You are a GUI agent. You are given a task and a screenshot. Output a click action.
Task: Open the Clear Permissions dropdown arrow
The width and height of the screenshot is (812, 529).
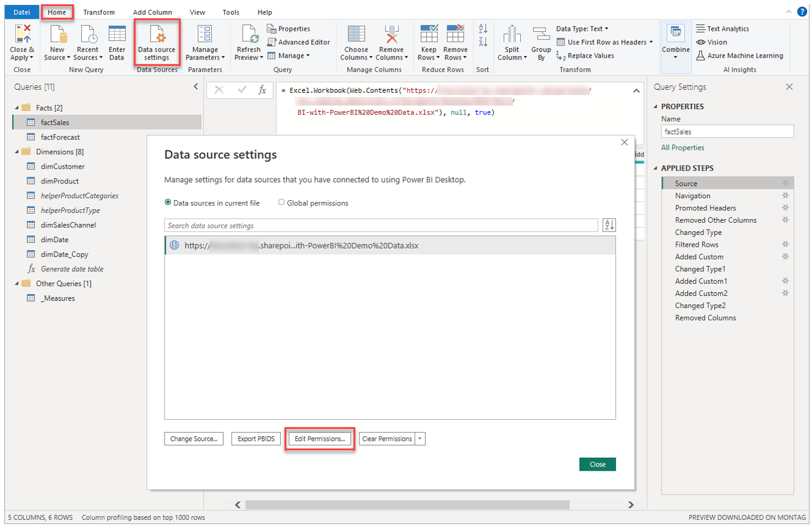pyautogui.click(x=420, y=439)
